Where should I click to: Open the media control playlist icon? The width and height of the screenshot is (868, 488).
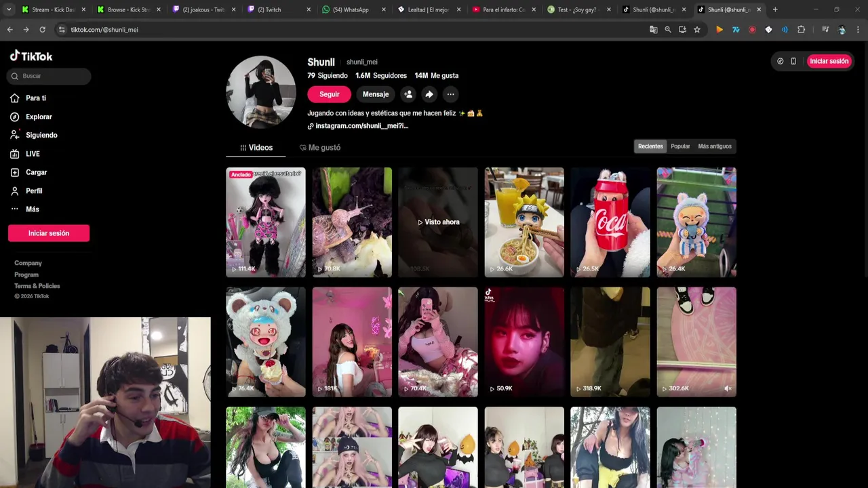pyautogui.click(x=825, y=30)
